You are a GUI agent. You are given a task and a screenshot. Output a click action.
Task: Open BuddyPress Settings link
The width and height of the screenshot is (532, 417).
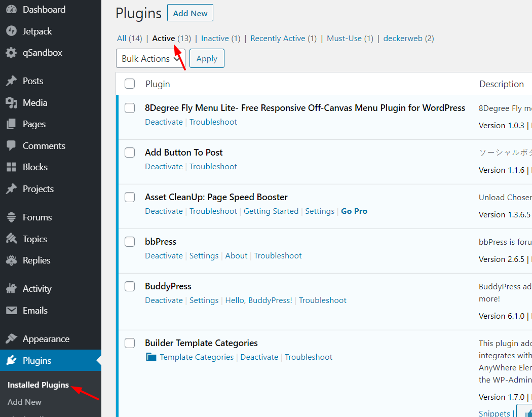click(204, 300)
